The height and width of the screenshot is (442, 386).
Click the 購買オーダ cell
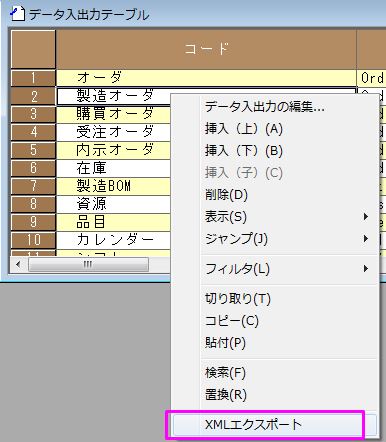pos(113,114)
